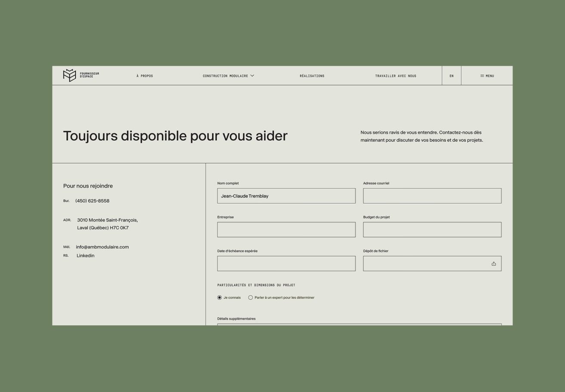The width and height of the screenshot is (565, 392).
Task: Open the À Propos menu item
Action: [145, 76]
